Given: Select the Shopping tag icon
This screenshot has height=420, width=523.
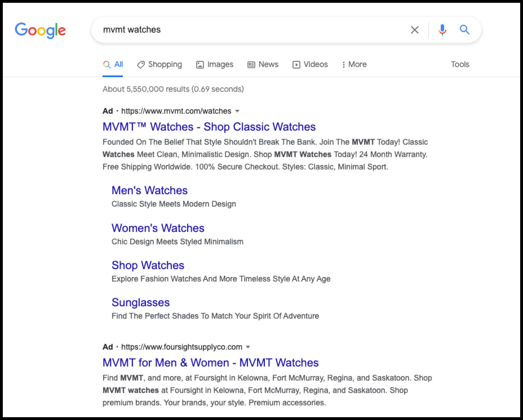Looking at the screenshot, I should pos(141,64).
